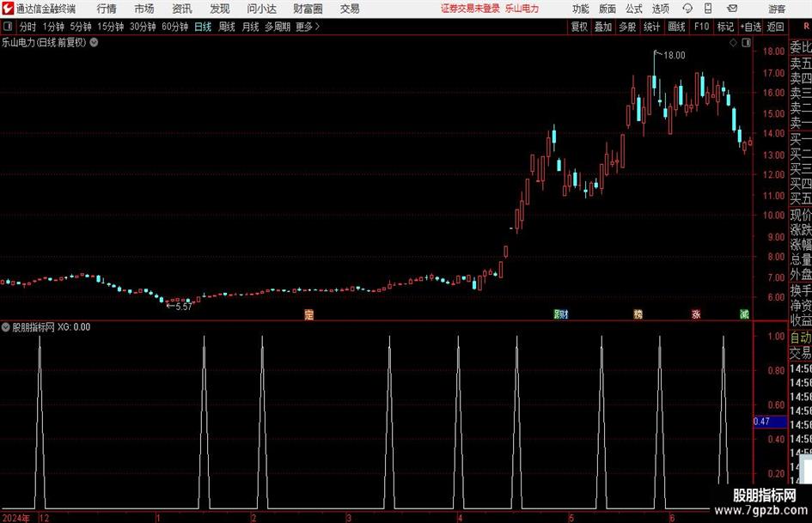Open the 交易 menu
812x523 pixels.
point(350,9)
